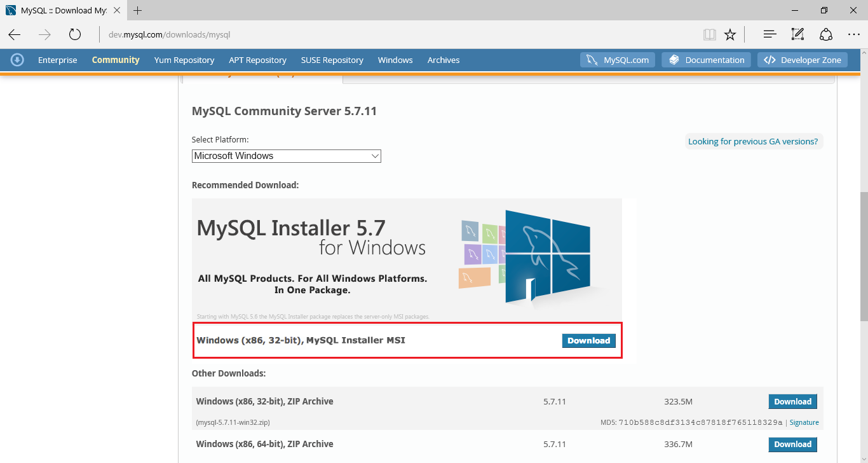The height and width of the screenshot is (463, 868).
Task: Open Signature link for 32-bit ZIP
Action: pyautogui.click(x=804, y=422)
